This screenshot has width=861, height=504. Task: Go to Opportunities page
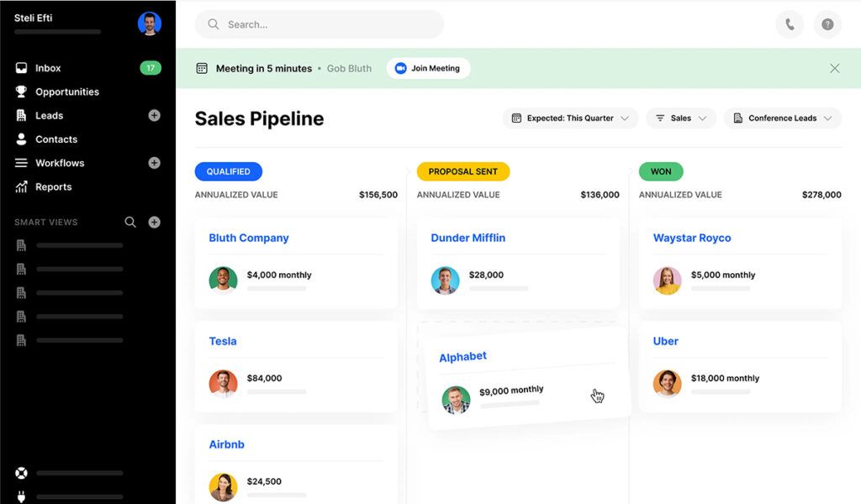tap(67, 92)
